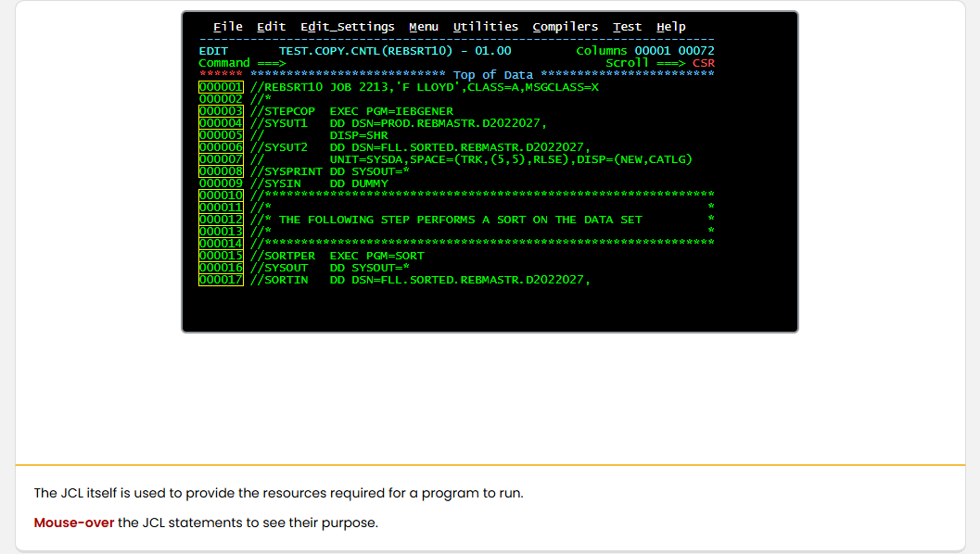Select line number 000010
980x554 pixels.
pos(221,195)
